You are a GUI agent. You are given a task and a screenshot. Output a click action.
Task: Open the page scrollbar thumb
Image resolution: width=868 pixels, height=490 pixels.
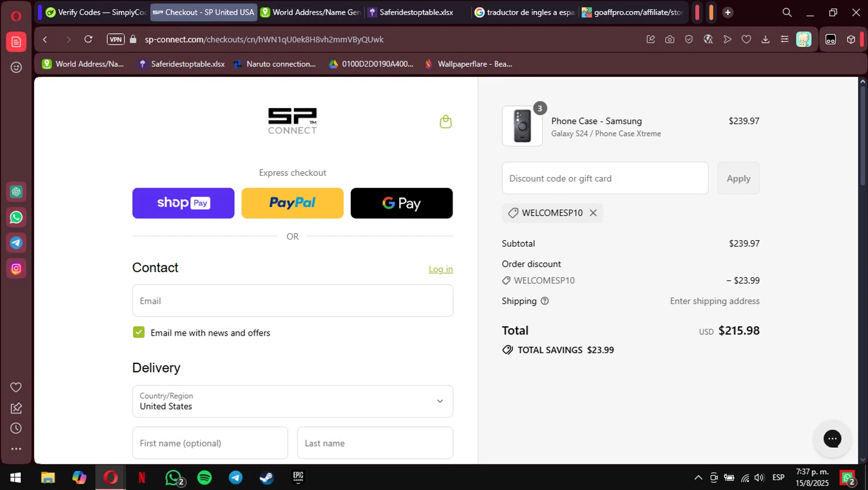coord(863,136)
